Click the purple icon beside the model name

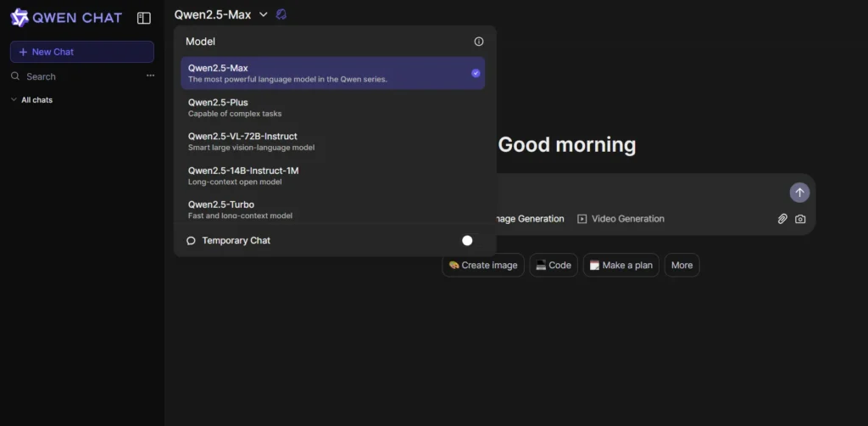tap(281, 15)
